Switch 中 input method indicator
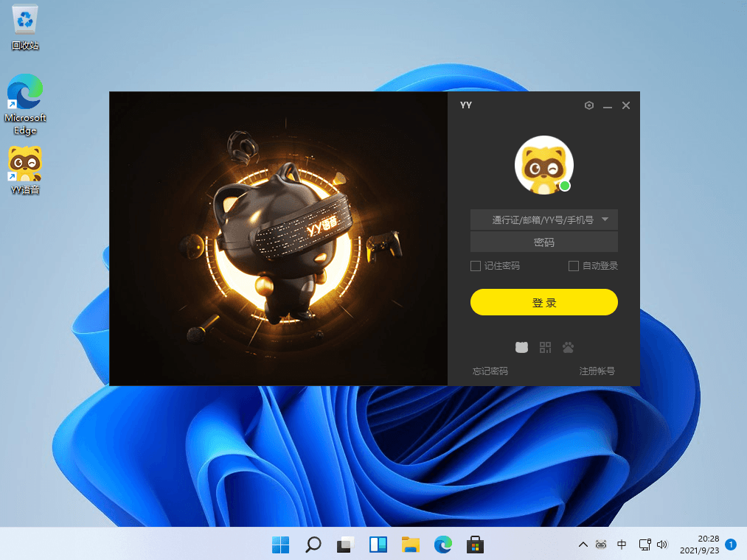The image size is (747, 560). [622, 545]
